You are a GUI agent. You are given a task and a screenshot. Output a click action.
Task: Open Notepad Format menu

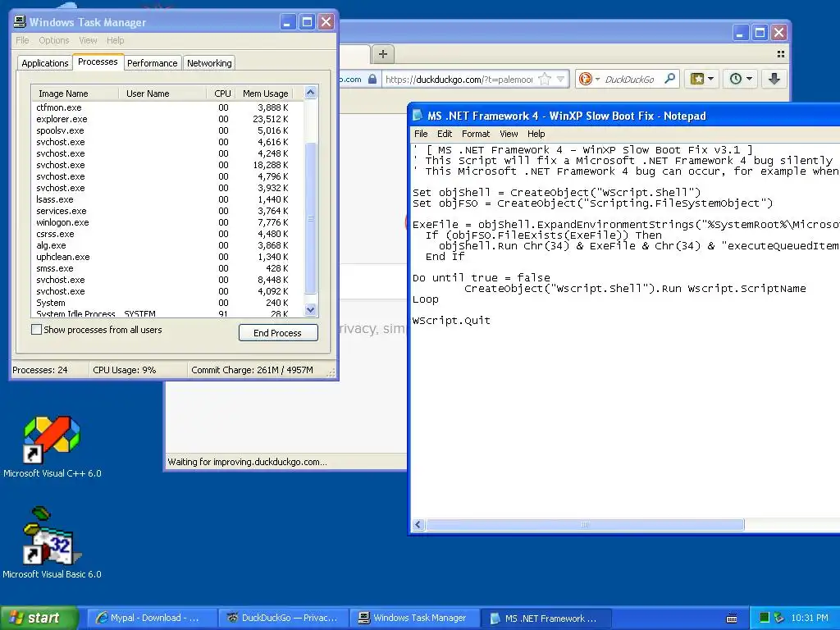click(x=476, y=134)
